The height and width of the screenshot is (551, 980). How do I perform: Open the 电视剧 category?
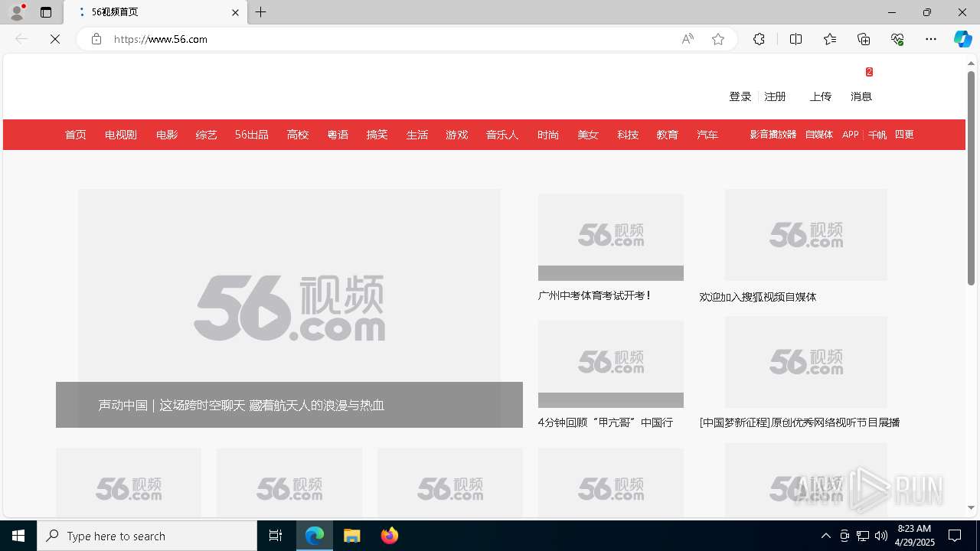pos(121,135)
